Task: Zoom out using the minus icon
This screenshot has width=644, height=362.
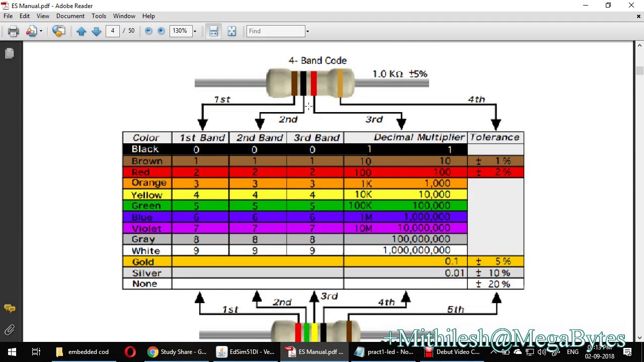Action: pos(148,31)
